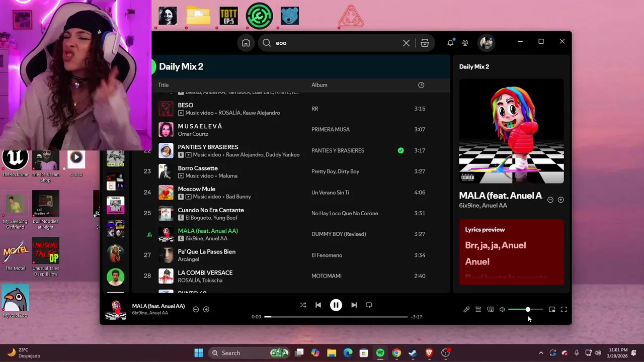Toggle repeat mode
The height and width of the screenshot is (362, 644).
click(x=369, y=305)
